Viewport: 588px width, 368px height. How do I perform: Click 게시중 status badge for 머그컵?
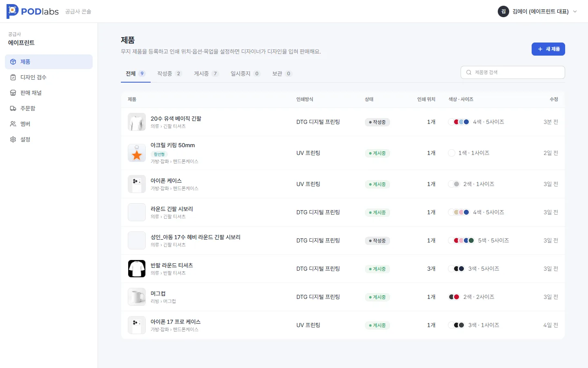[377, 297]
